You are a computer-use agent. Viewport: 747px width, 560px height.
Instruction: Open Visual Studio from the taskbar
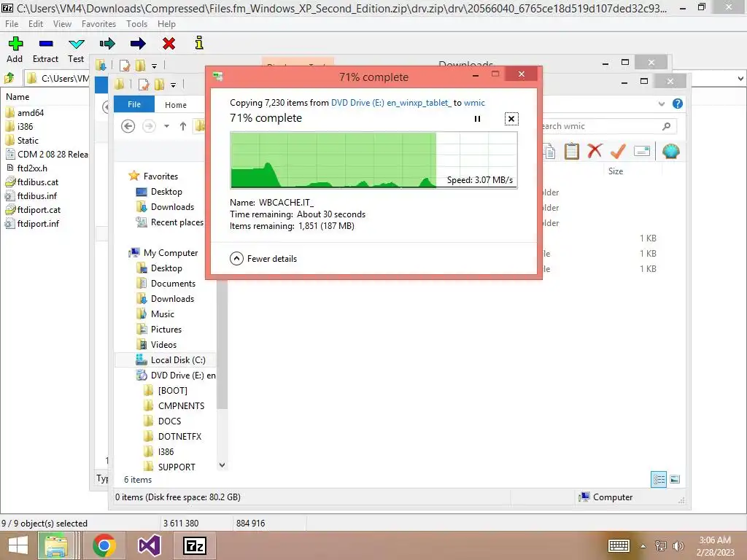(x=149, y=545)
